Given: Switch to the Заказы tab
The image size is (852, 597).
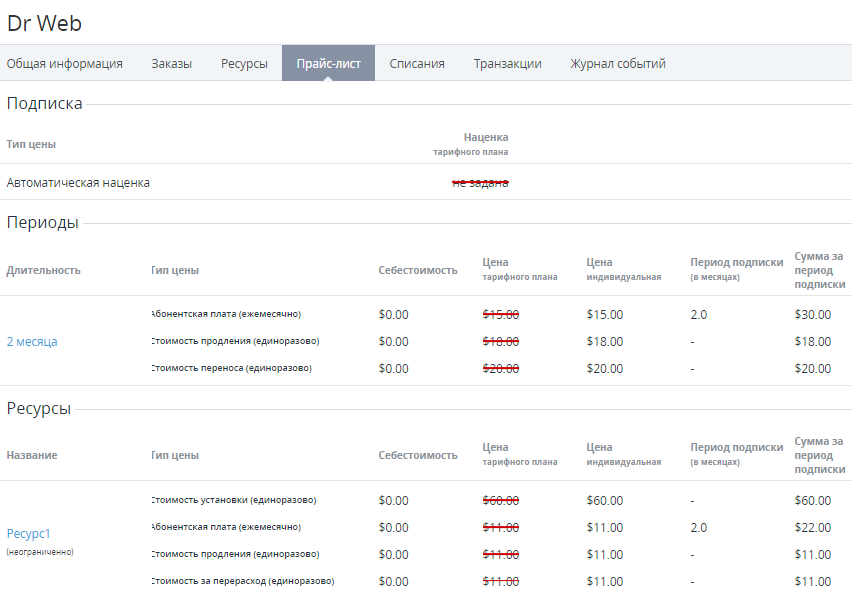Looking at the screenshot, I should coord(172,64).
